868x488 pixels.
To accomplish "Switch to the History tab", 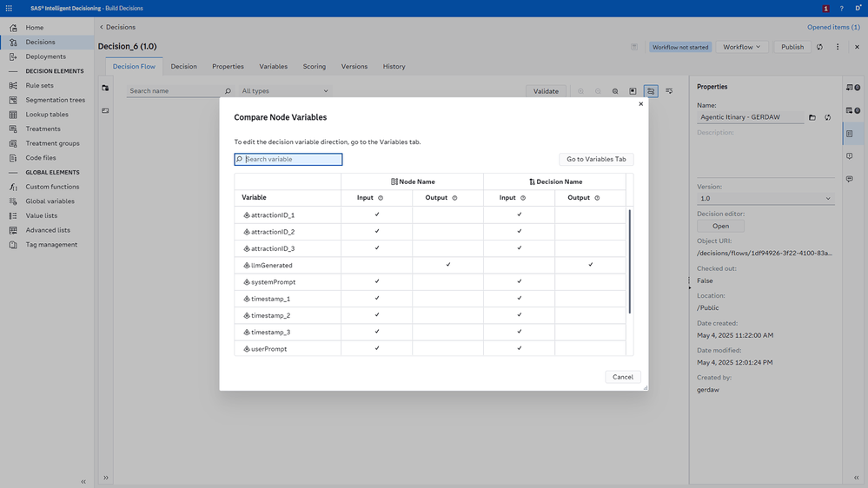I will tap(394, 66).
